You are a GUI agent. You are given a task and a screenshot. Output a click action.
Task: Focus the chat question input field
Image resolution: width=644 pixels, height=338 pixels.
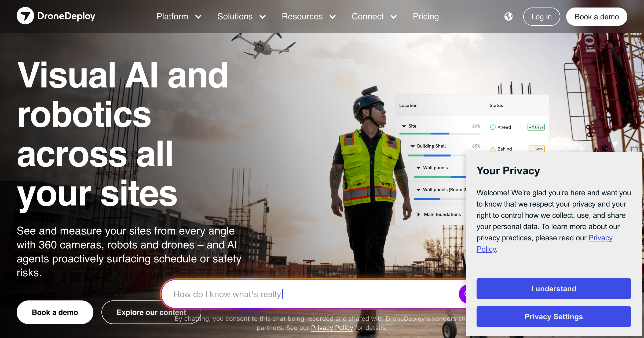click(314, 294)
